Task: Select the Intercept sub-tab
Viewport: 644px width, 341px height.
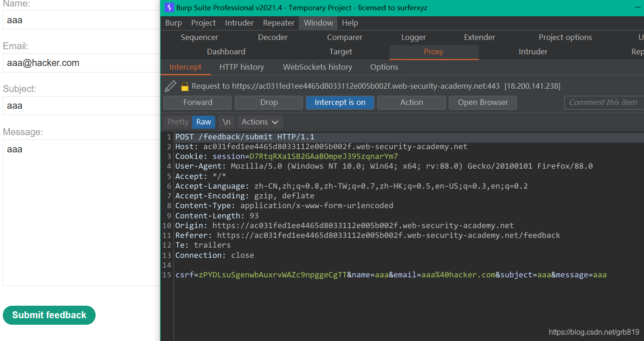Action: [x=185, y=67]
